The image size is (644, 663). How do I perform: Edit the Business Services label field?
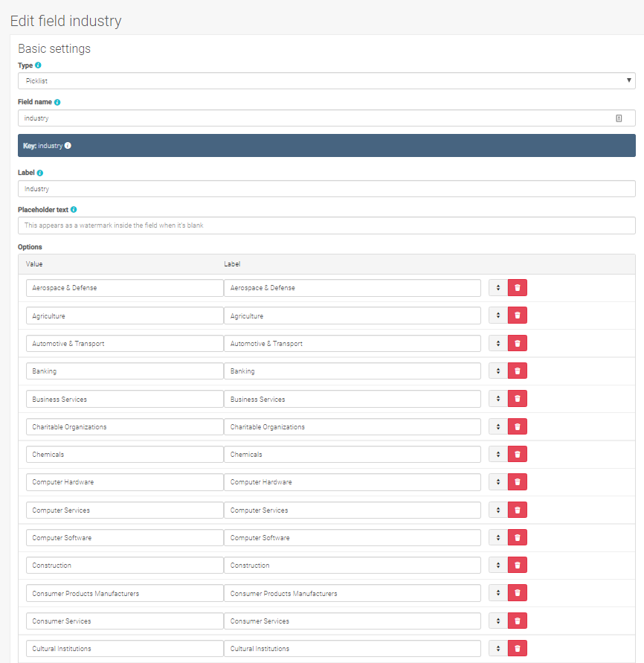click(352, 399)
